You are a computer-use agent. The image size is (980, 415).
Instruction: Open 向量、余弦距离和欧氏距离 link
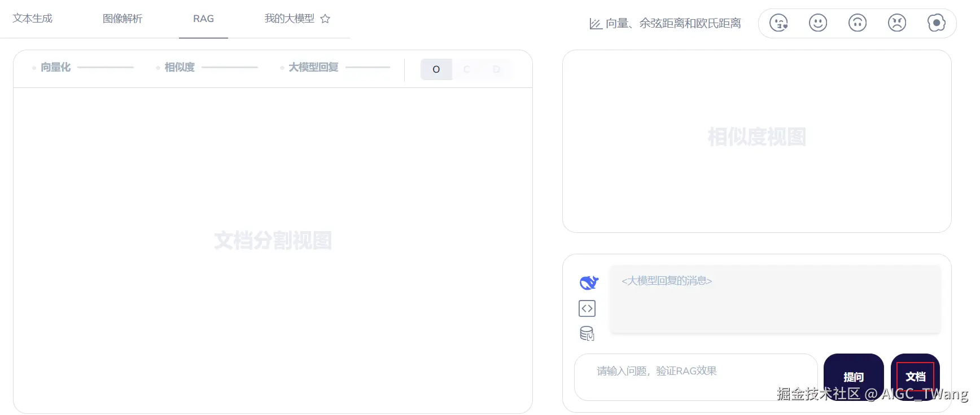click(x=673, y=24)
